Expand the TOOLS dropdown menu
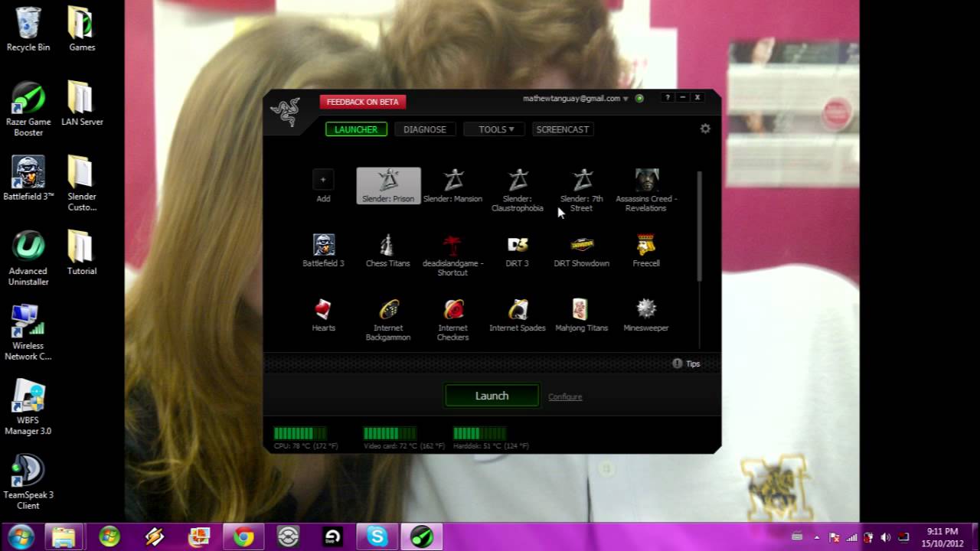Viewport: 980px width, 551px height. (x=494, y=129)
